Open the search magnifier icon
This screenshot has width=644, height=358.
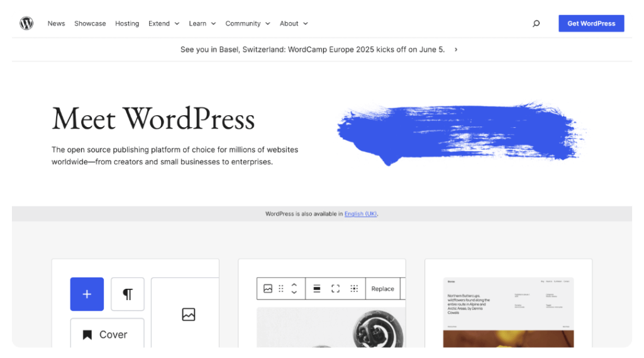click(x=536, y=24)
